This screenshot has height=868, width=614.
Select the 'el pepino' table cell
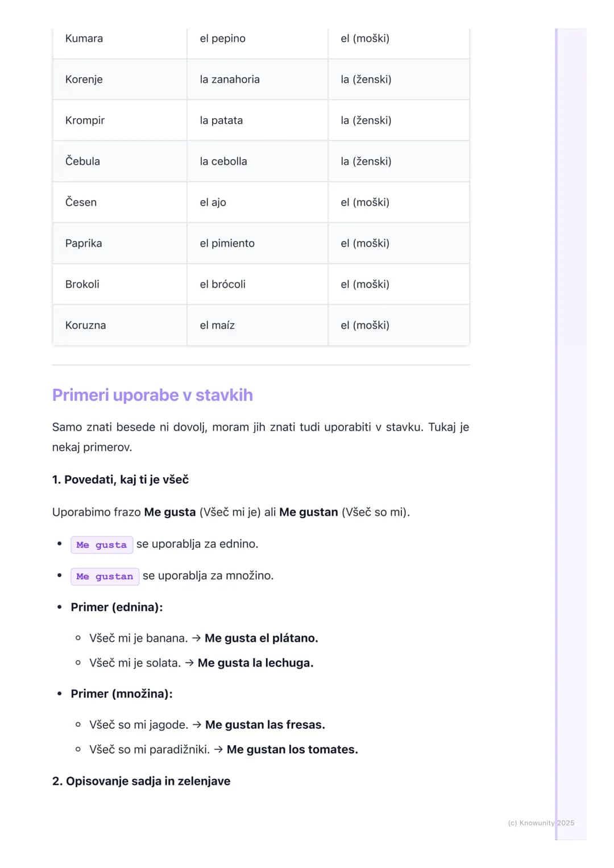coord(258,39)
